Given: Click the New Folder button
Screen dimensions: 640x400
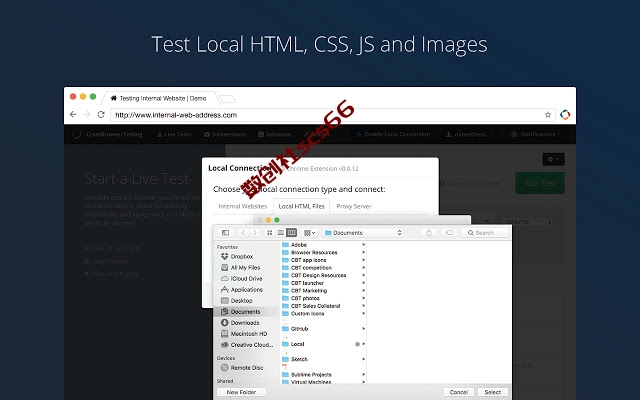Looking at the screenshot, I should pos(241,392).
